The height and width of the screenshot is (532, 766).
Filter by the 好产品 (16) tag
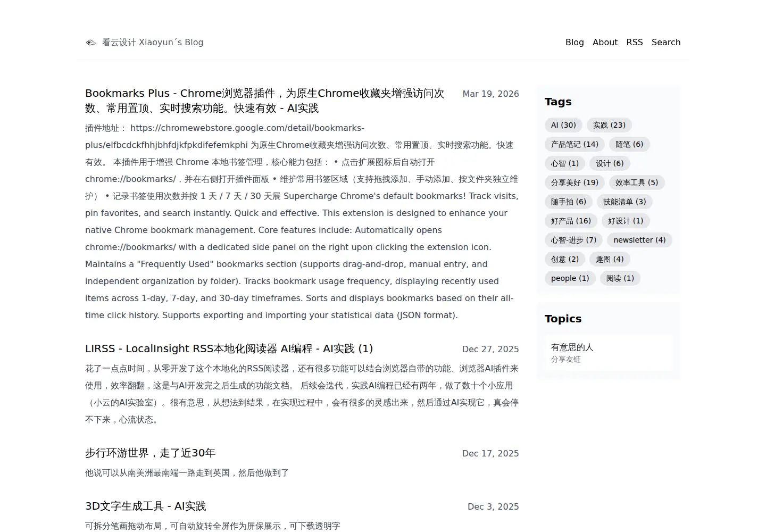(571, 221)
